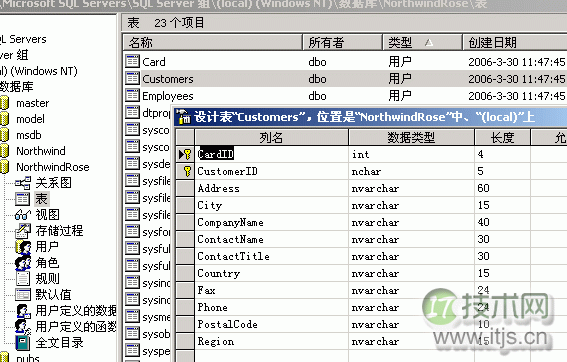The height and width of the screenshot is (362, 567).
Task: Select the City column name cell
Action: point(272,205)
